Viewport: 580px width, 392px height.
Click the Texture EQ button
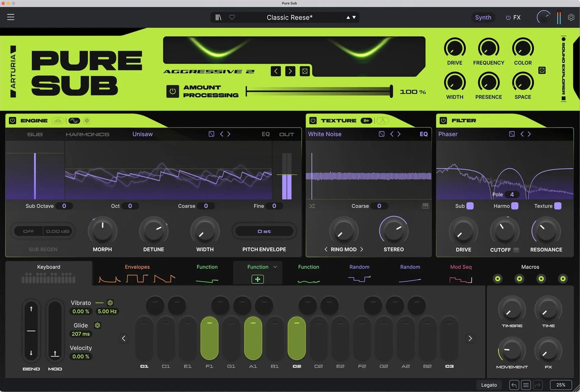coord(424,134)
